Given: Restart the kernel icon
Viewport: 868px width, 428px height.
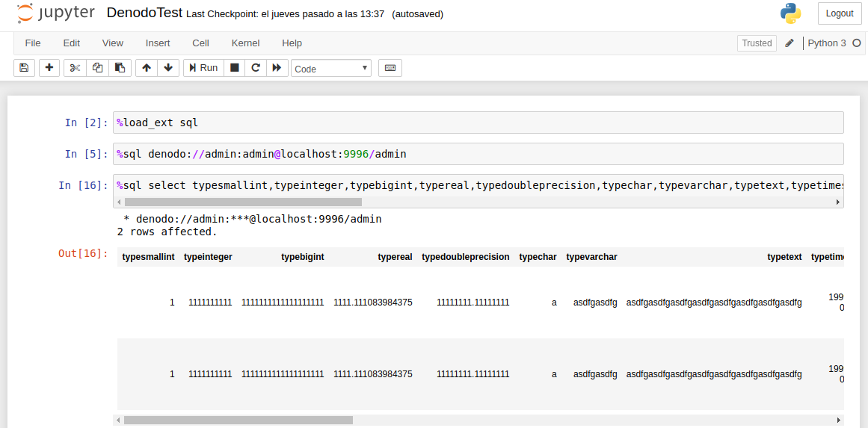Looking at the screenshot, I should (x=256, y=68).
